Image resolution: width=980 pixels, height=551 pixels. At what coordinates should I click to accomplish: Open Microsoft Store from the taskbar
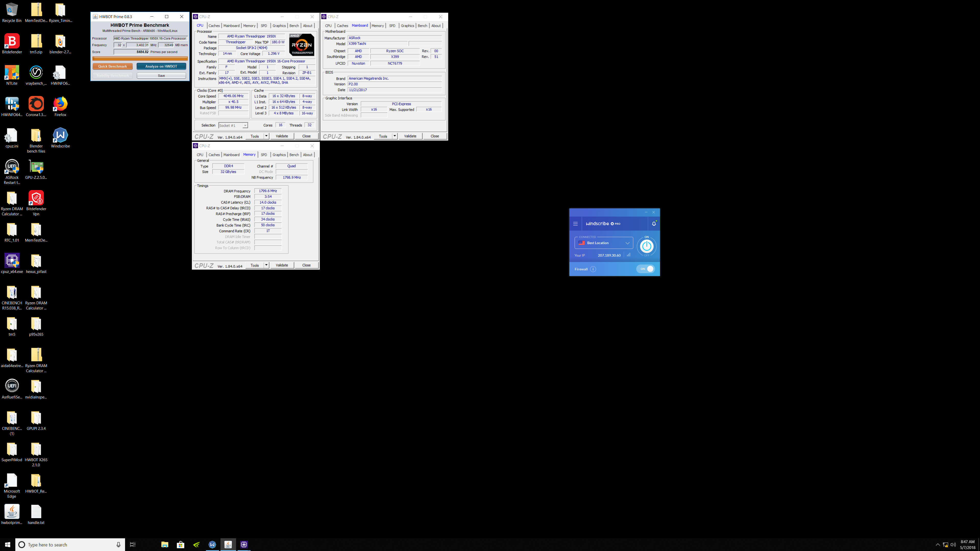point(180,545)
